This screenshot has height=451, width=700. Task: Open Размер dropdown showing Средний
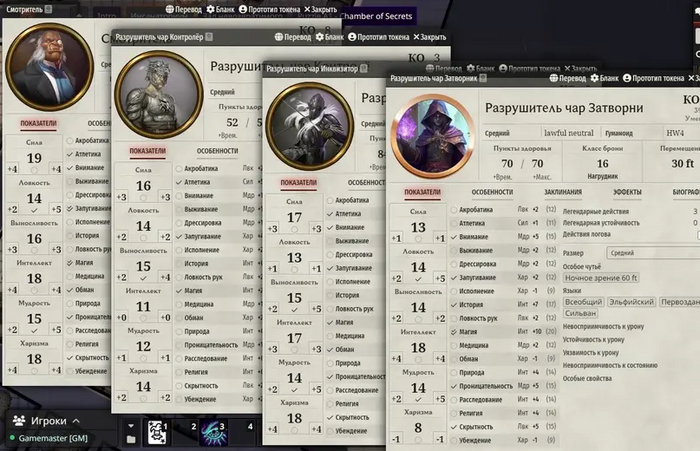pyautogui.click(x=653, y=253)
